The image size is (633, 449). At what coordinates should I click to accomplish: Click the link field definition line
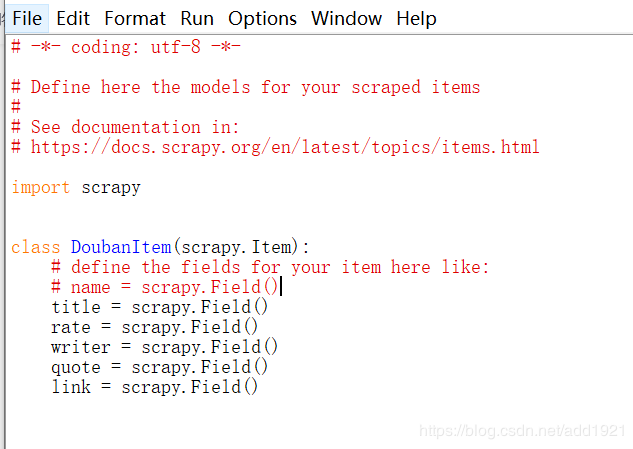click(154, 387)
